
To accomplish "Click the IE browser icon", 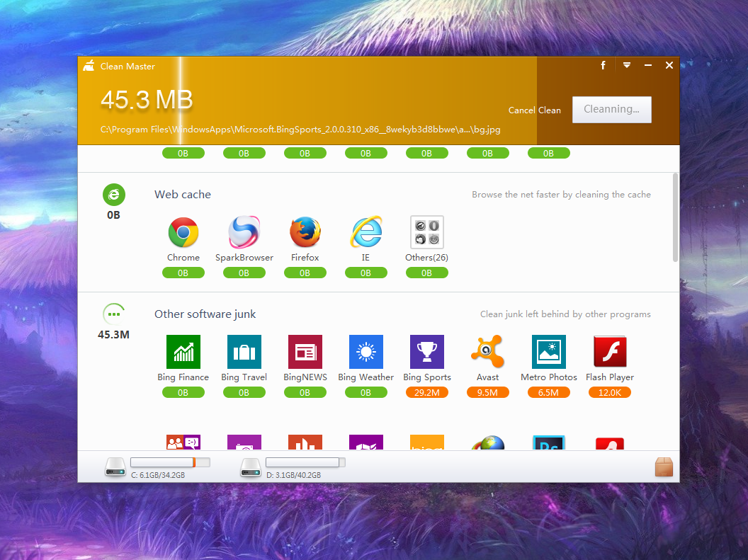I will tap(366, 232).
